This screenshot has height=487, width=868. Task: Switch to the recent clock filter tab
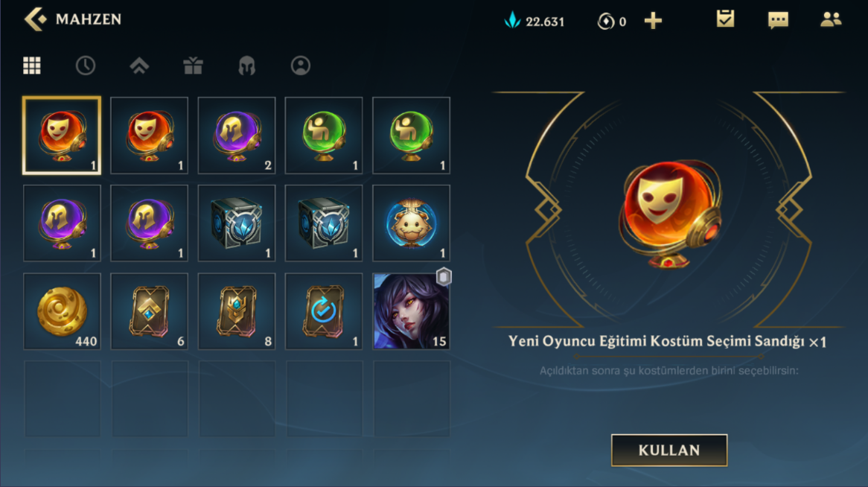pyautogui.click(x=86, y=66)
